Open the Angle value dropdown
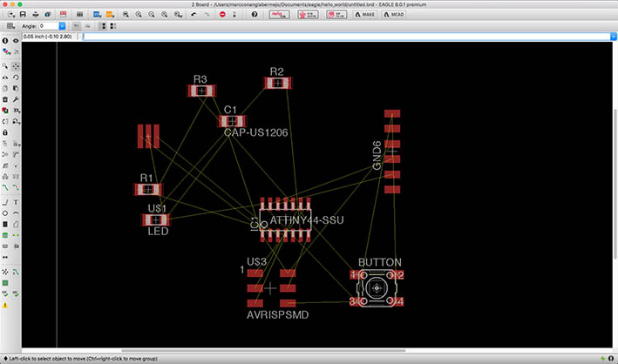The width and height of the screenshot is (618, 364). (62, 26)
